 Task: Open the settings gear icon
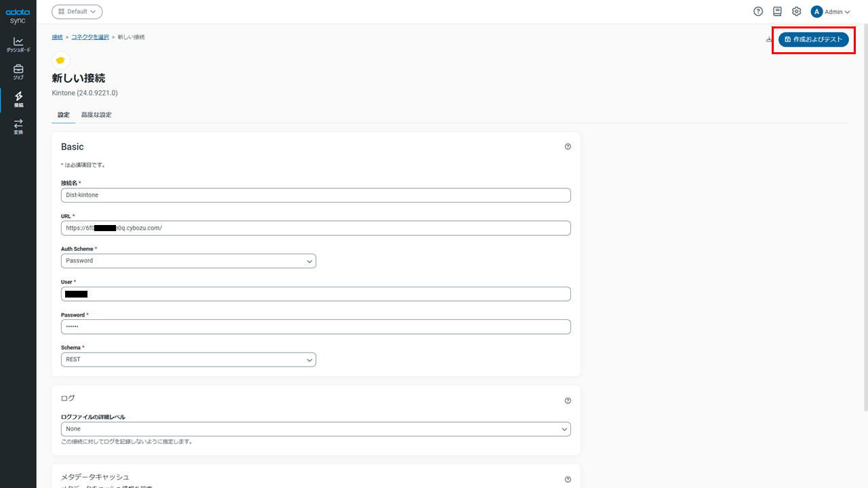pos(797,12)
